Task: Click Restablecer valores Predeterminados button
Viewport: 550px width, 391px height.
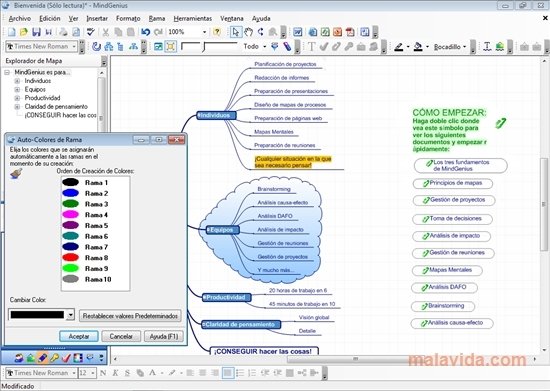Action: point(130,316)
